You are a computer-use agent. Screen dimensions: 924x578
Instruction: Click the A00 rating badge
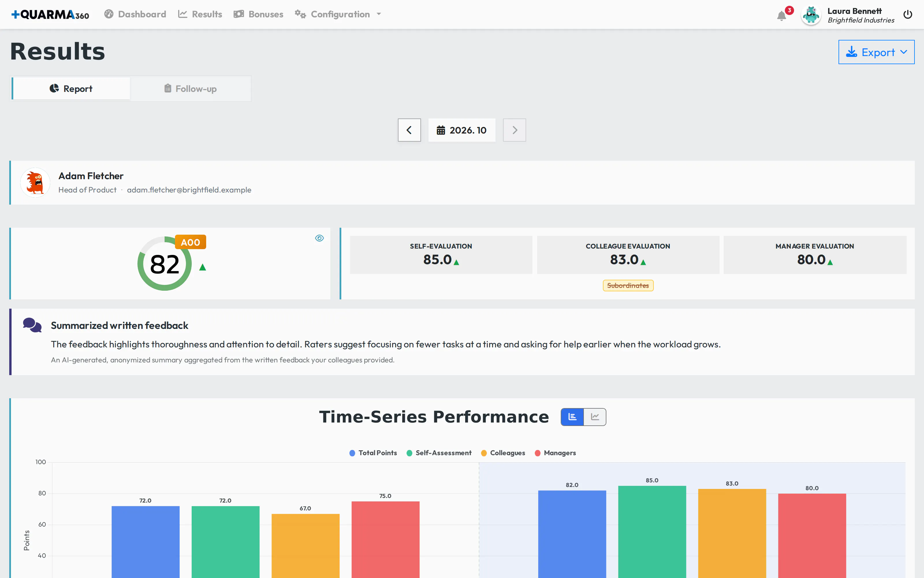pos(191,242)
